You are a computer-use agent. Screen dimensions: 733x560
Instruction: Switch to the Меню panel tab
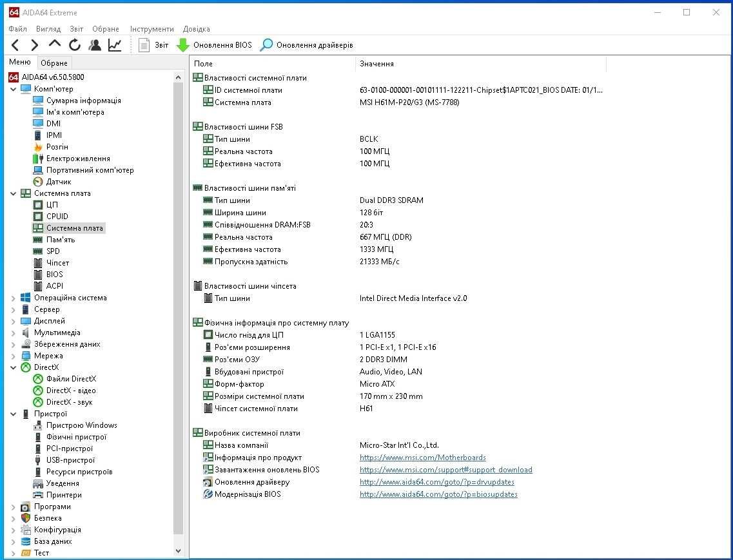pos(19,62)
